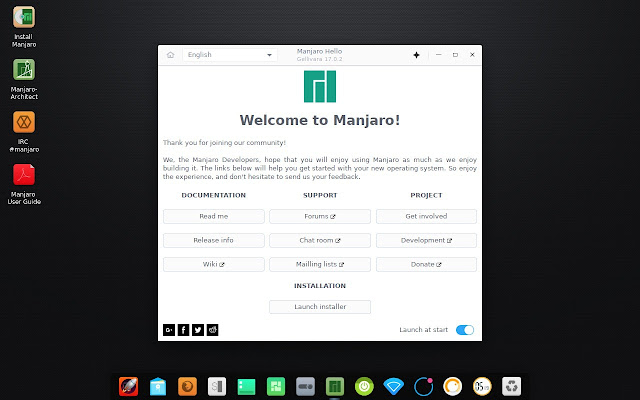Open the Development external link
The height and width of the screenshot is (400, 640).
[x=426, y=240]
